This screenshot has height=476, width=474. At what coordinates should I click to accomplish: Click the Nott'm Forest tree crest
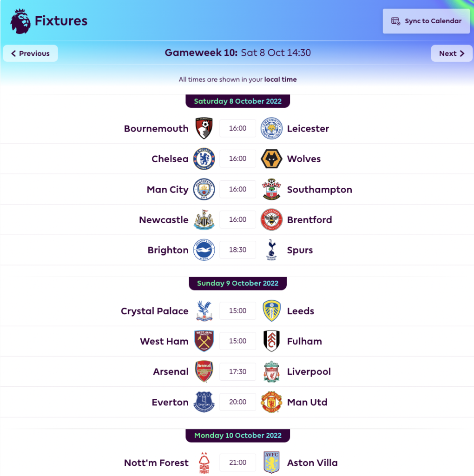pos(204,463)
